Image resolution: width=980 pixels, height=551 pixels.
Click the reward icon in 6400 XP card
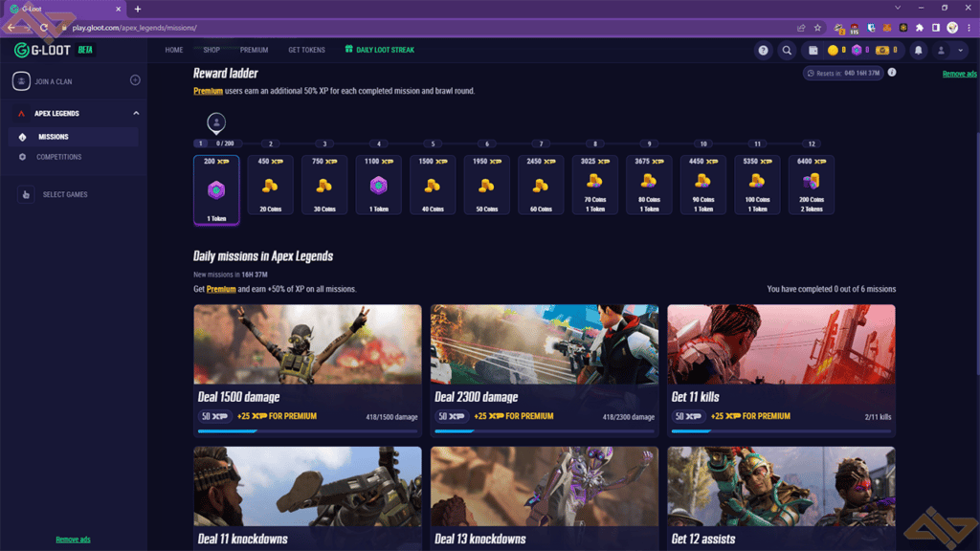[x=812, y=181]
